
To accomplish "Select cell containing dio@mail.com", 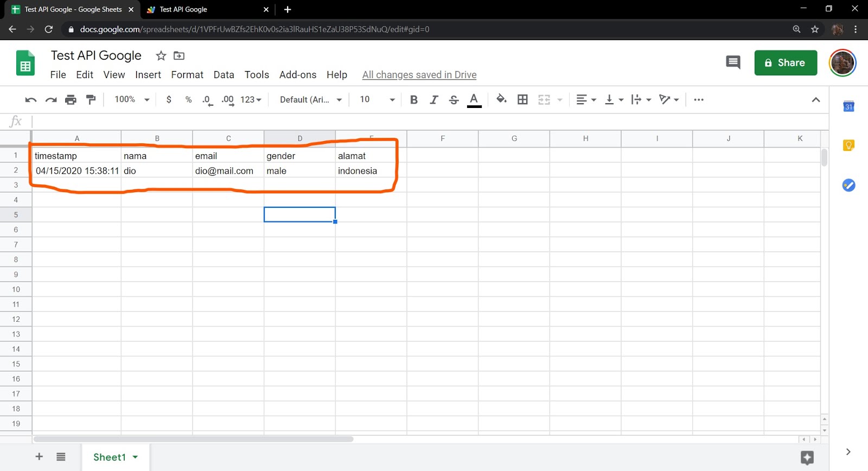I will click(x=228, y=171).
